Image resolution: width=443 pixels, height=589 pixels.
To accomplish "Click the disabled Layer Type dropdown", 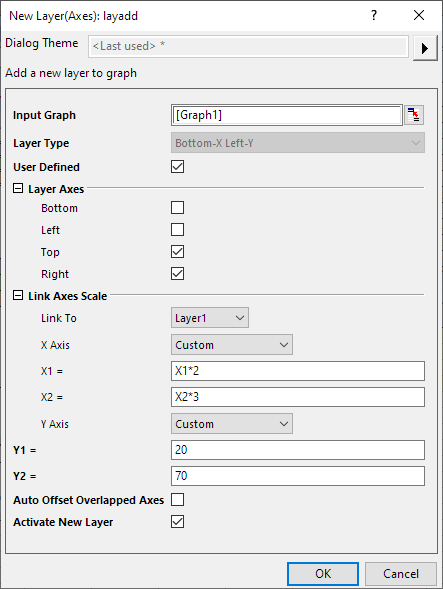I will pos(298,143).
